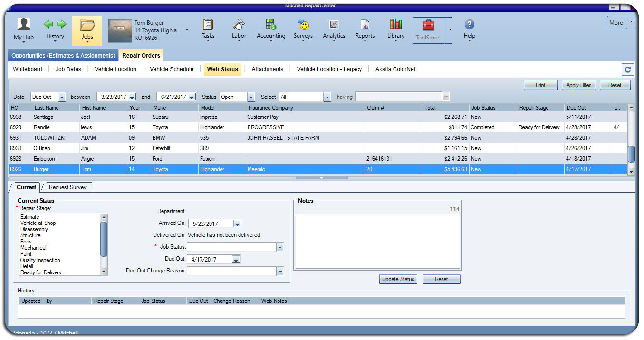Image resolution: width=644 pixels, height=340 pixels.
Task: Open the Analytics chart icon
Action: [334, 25]
